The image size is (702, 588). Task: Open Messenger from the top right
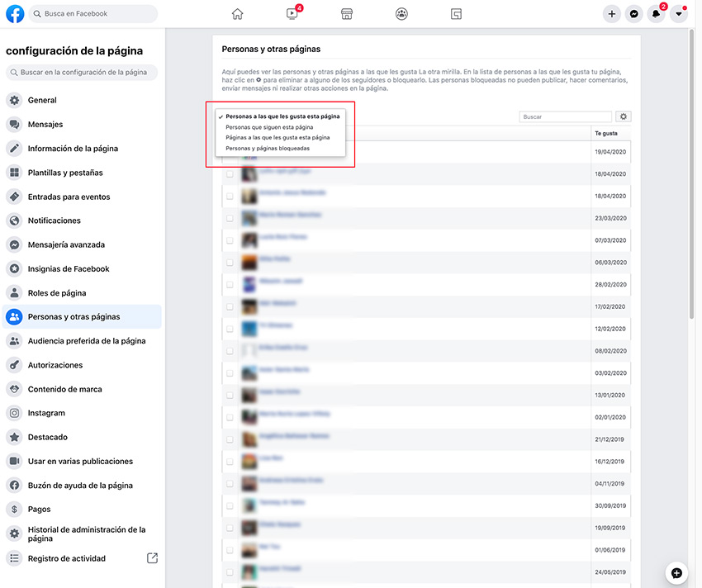(633, 13)
